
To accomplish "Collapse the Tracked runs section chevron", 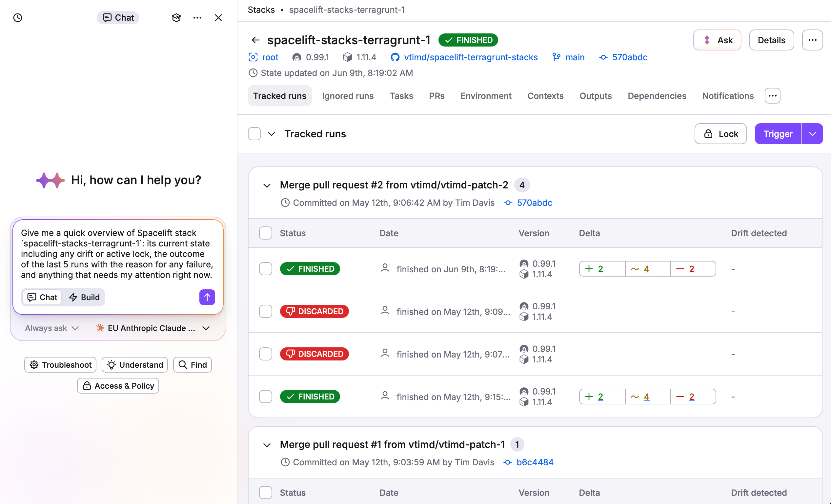I will (x=272, y=134).
